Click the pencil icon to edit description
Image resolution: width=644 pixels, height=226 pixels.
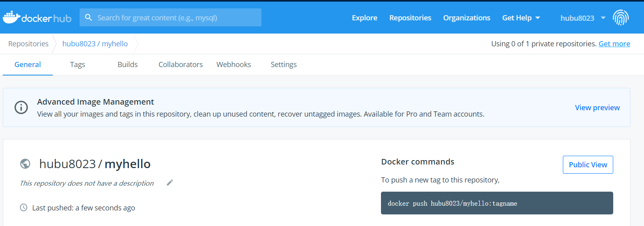coord(170,182)
